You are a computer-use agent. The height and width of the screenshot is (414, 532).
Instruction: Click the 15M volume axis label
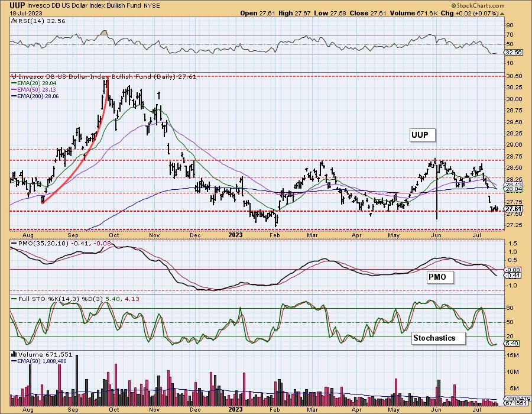(513, 355)
